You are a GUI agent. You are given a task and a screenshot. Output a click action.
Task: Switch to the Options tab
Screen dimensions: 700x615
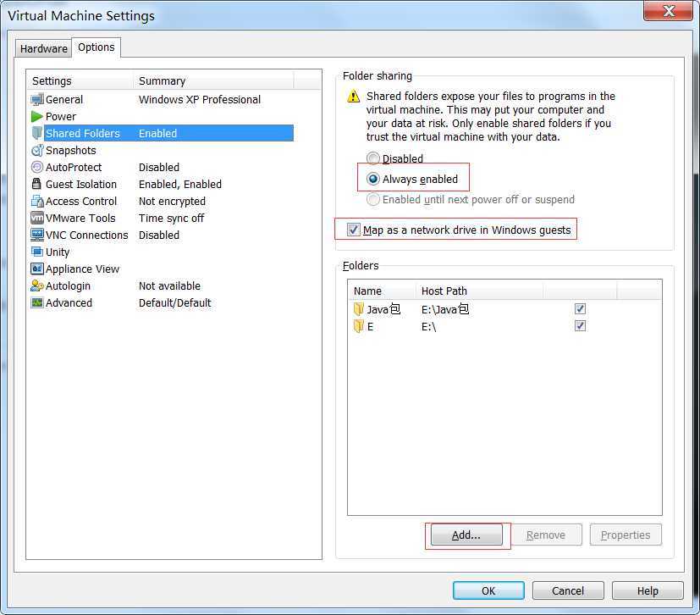(96, 47)
